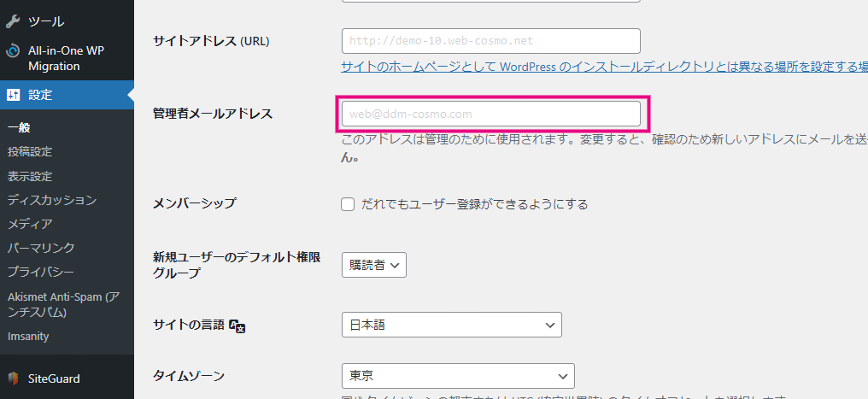
Task: Select Imsanity in the settings submenu
Action: pyautogui.click(x=28, y=337)
